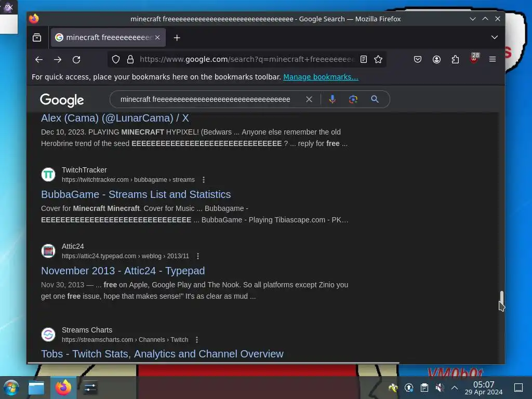Search by image with Google Lens icon
Image resolution: width=532 pixels, height=399 pixels.
click(353, 99)
